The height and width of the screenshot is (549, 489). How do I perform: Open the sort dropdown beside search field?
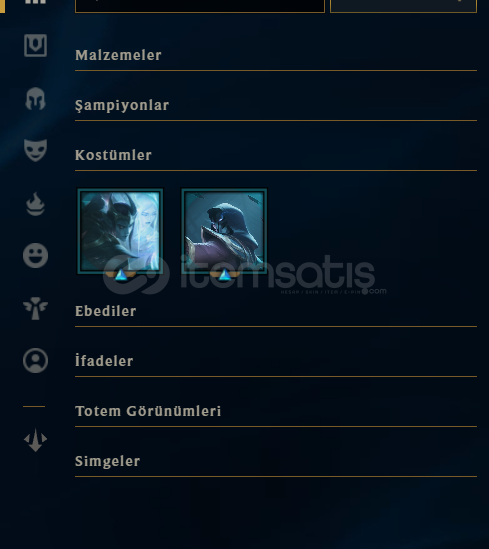coord(403,6)
